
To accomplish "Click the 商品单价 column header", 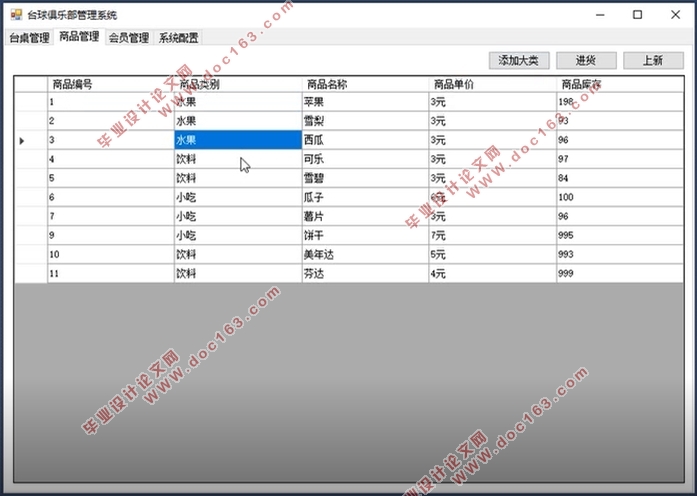I will (x=493, y=84).
